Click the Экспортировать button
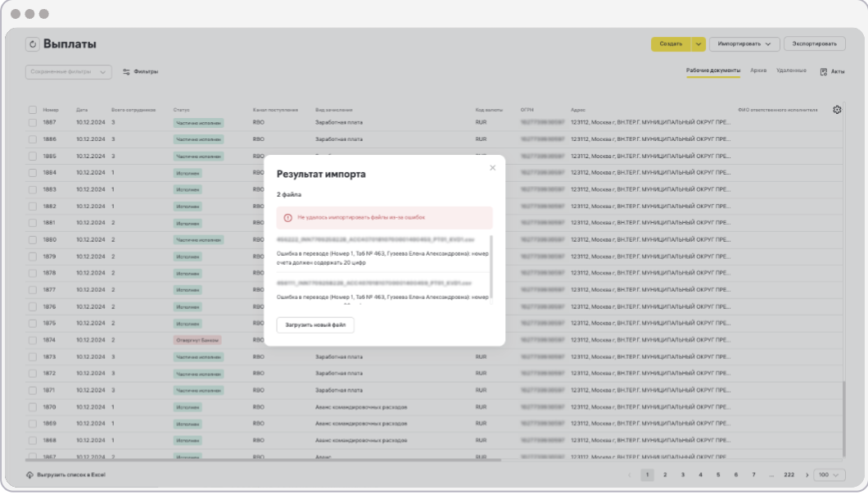Screen dimensions: 868x495 coord(814,44)
